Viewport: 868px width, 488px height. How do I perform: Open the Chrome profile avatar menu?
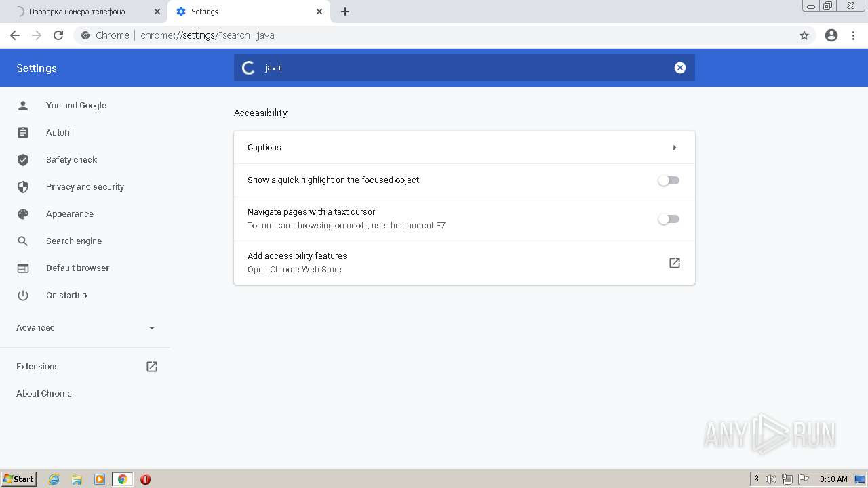click(x=831, y=35)
